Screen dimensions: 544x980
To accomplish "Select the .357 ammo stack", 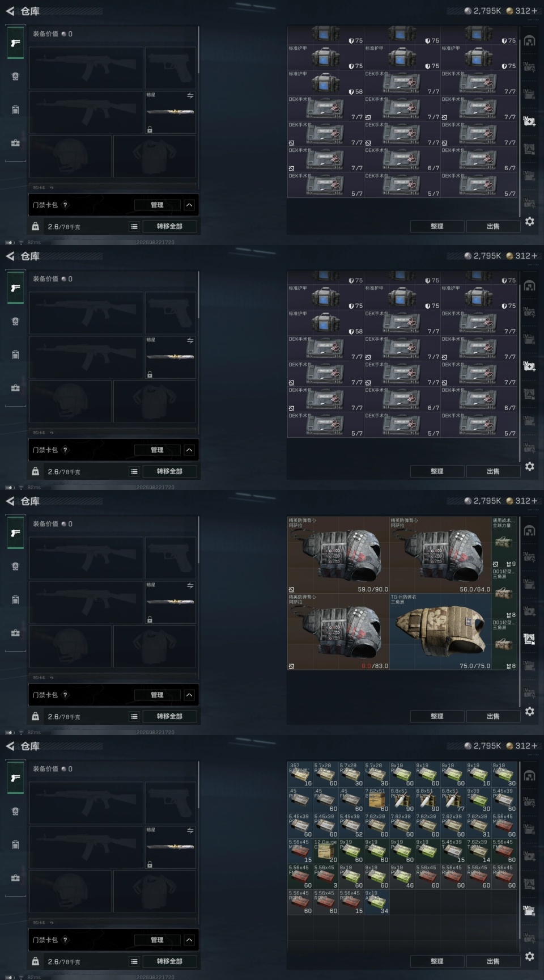I will coord(300,774).
